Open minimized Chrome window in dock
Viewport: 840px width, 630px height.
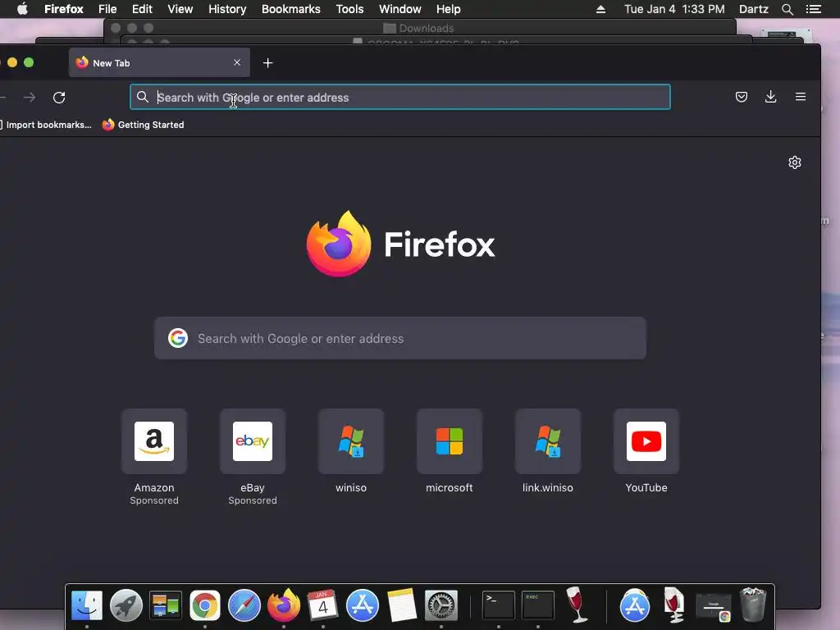click(714, 607)
